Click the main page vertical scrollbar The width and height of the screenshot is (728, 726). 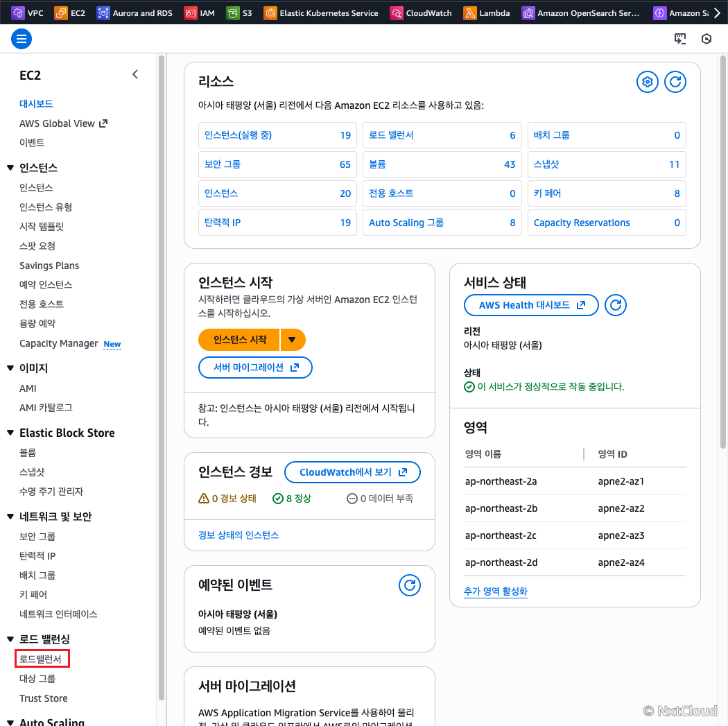(723, 252)
